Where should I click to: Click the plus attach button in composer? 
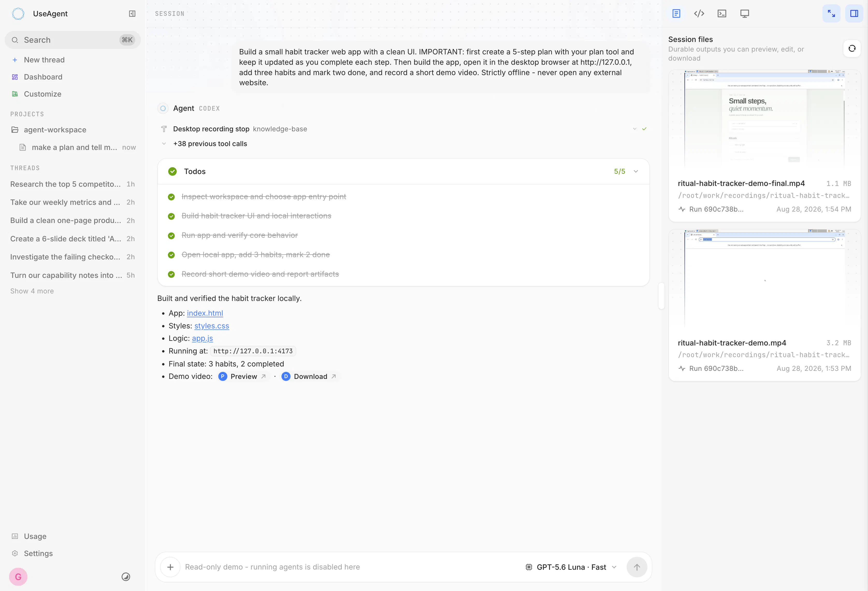170,567
